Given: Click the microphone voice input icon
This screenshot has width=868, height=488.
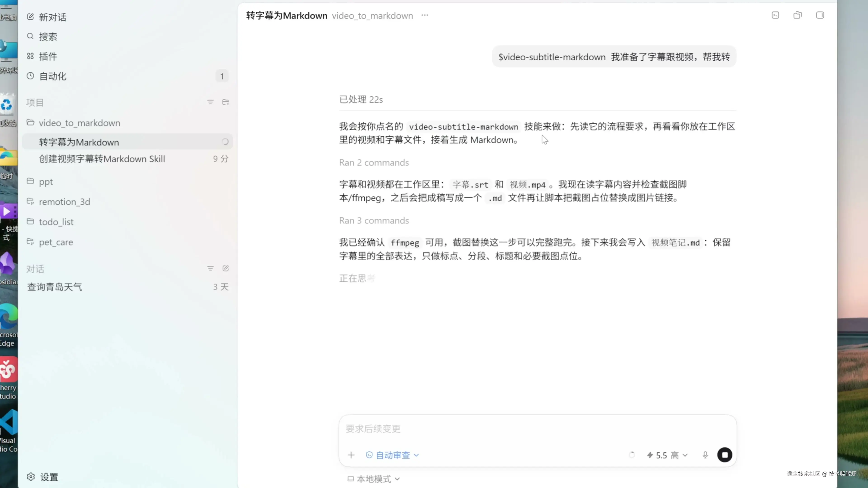Looking at the screenshot, I should 705,455.
